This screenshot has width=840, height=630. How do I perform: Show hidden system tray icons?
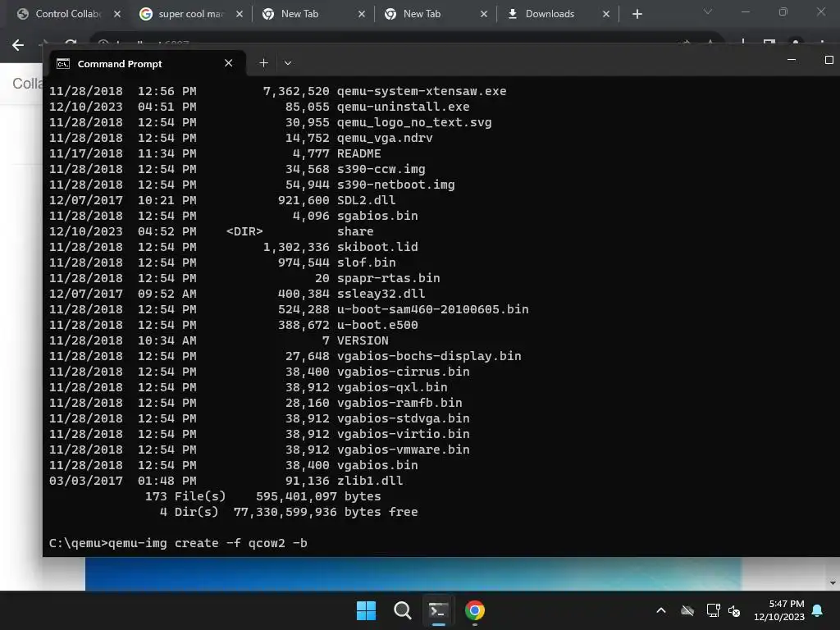tap(661, 610)
